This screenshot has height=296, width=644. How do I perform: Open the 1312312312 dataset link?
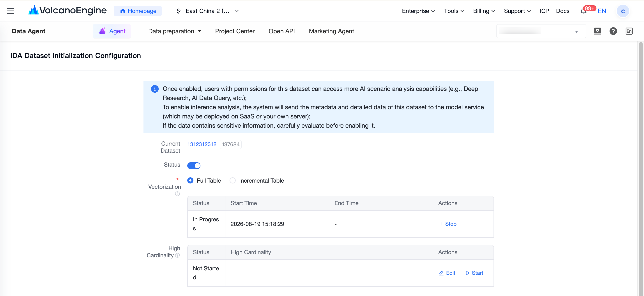tap(202, 144)
